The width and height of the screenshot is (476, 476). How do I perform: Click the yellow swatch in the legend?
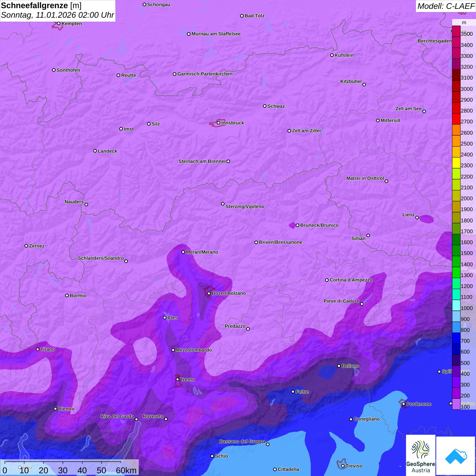456,163
